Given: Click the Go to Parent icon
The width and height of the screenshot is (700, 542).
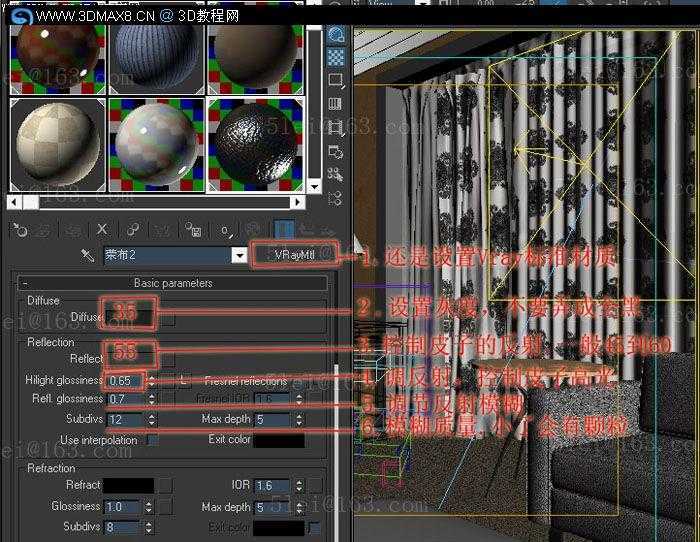Looking at the screenshot, I should tap(306, 230).
